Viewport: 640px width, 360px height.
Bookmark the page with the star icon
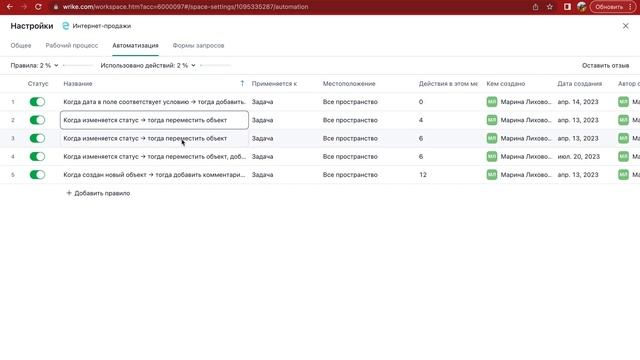click(550, 7)
